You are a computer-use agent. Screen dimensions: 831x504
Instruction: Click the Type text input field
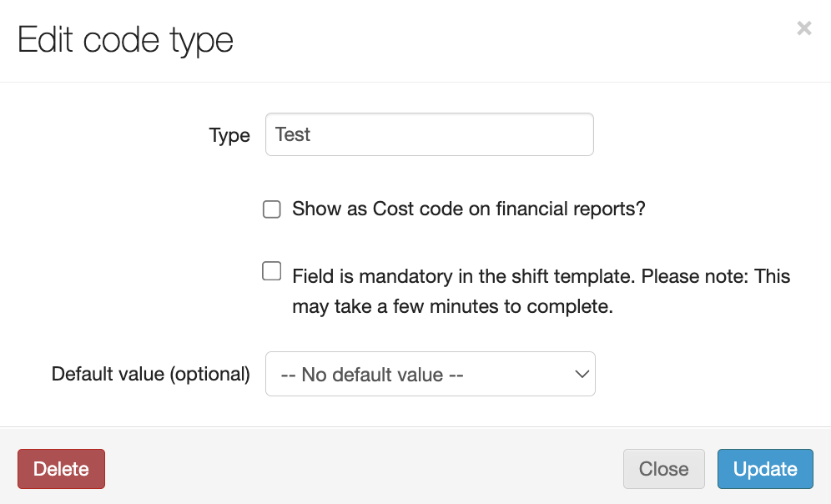point(429,135)
